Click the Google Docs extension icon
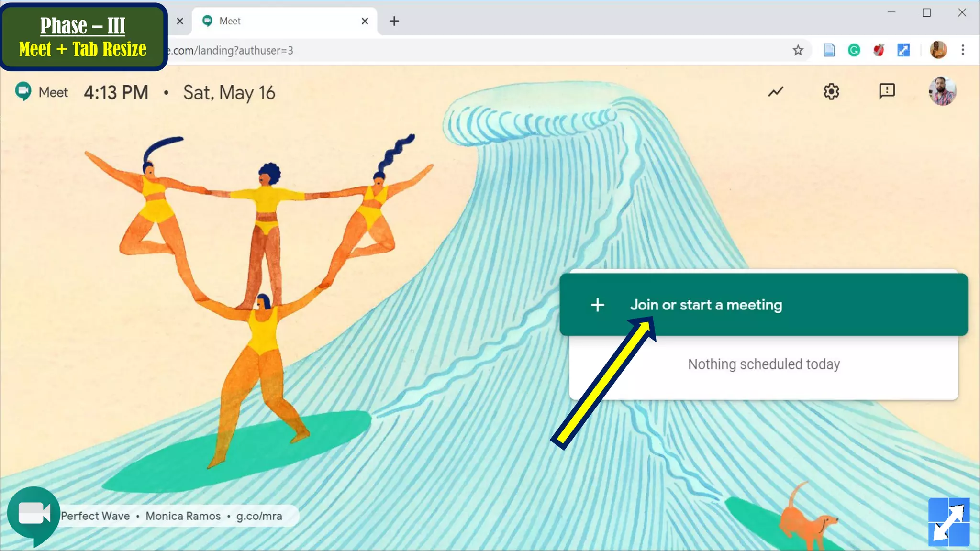Image resolution: width=980 pixels, height=551 pixels. pos(829,50)
